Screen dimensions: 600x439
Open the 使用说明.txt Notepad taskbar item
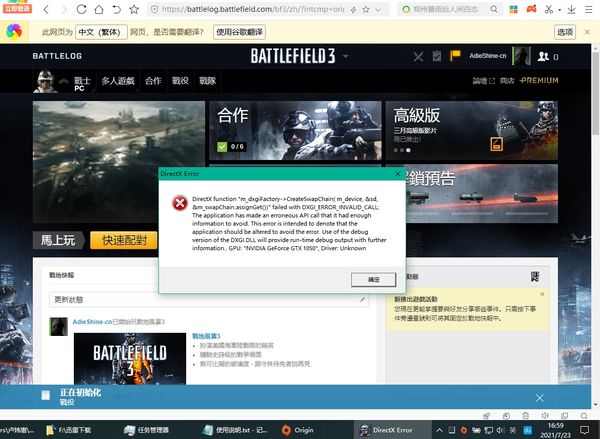(x=235, y=430)
